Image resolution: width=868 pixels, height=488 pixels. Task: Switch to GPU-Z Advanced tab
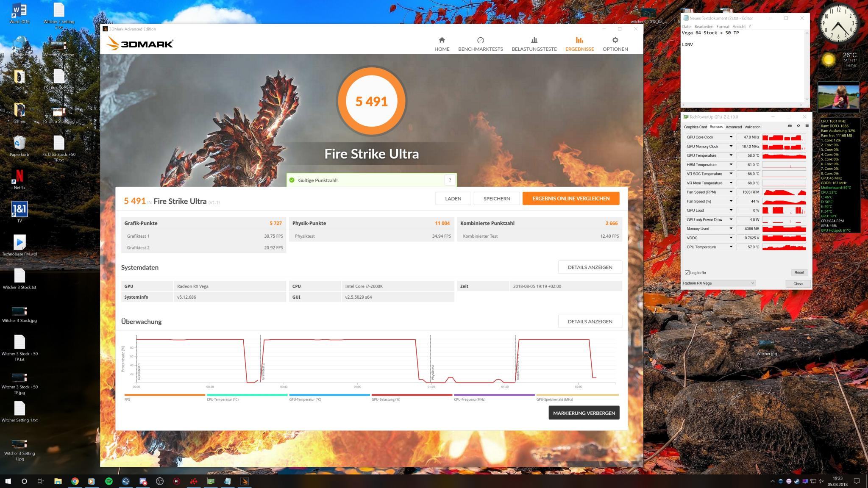[733, 127]
